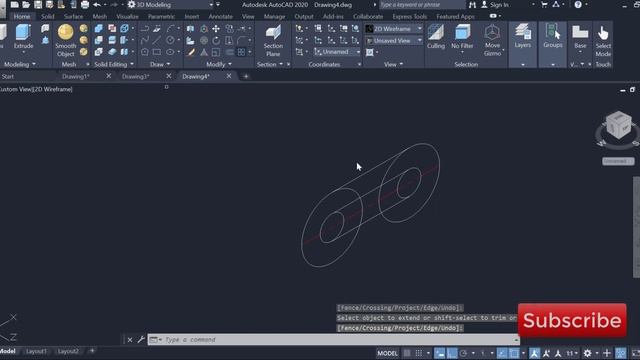The width and height of the screenshot is (640, 360).
Task: Click the Custom View 2D Wireframe viewport label
Action: pos(36,89)
